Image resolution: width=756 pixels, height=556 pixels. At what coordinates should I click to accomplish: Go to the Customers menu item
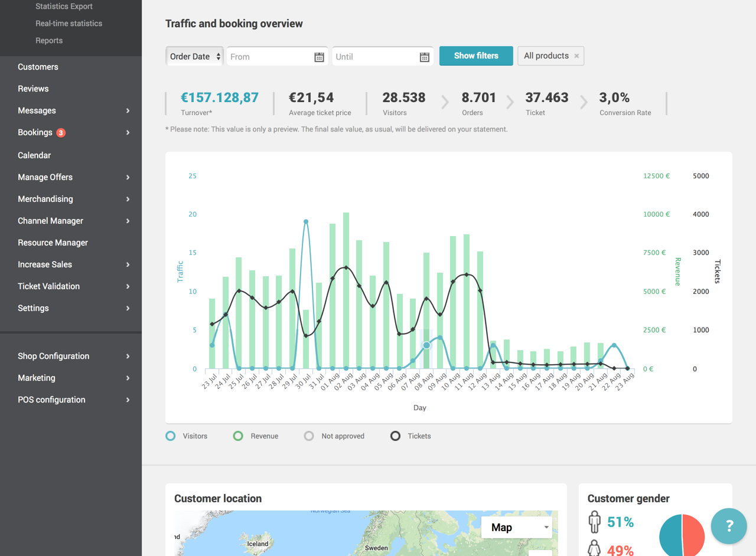point(38,67)
